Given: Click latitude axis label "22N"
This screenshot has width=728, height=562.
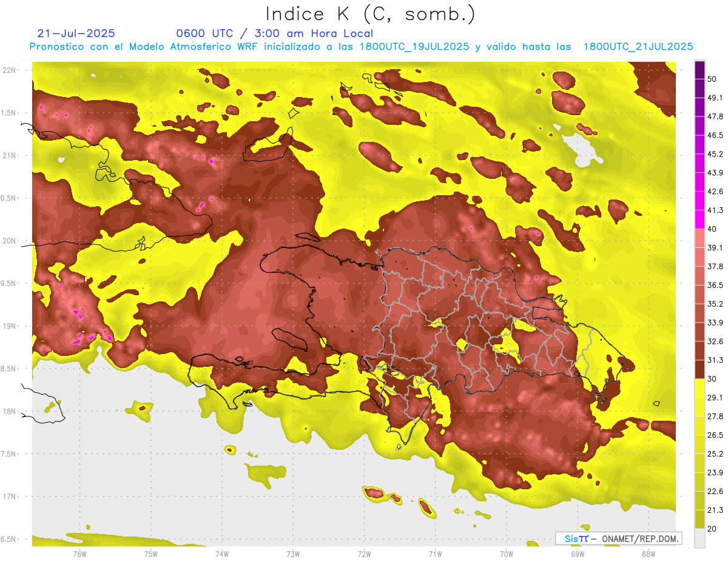Looking at the screenshot, I should pos(9,70).
